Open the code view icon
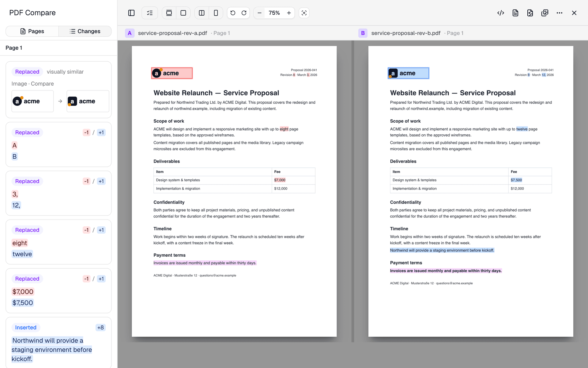The image size is (588, 368). (x=501, y=13)
